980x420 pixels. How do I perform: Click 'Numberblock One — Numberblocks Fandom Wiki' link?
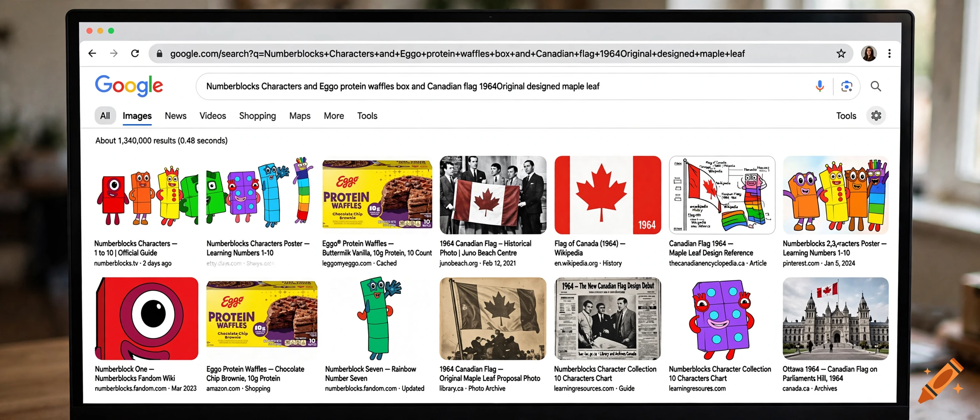click(x=135, y=373)
